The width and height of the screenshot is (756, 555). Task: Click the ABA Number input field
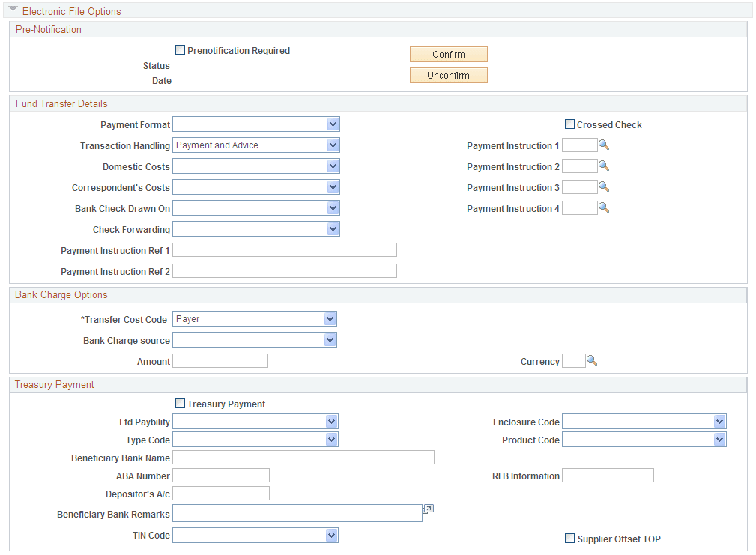pos(220,475)
